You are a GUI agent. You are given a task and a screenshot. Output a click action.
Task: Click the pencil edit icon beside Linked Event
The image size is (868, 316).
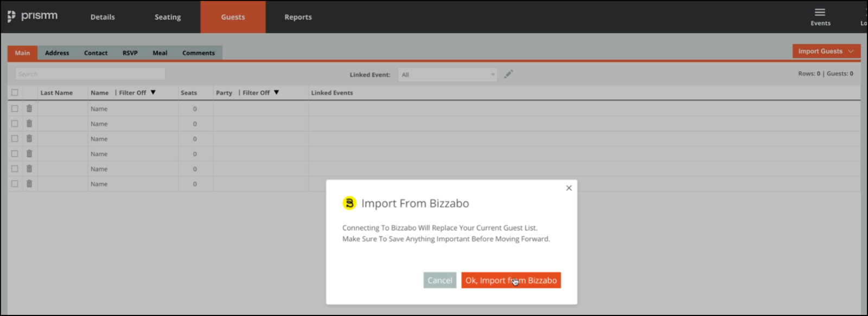tap(508, 74)
